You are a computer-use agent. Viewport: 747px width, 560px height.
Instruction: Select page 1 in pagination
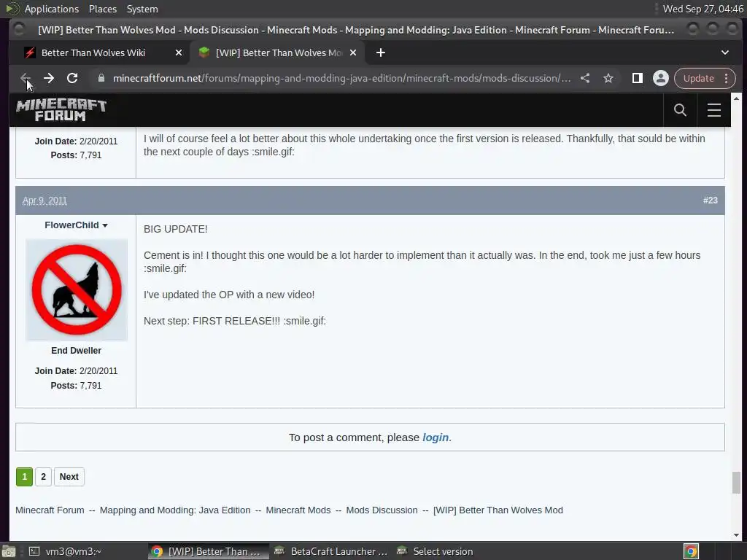tap(24, 477)
